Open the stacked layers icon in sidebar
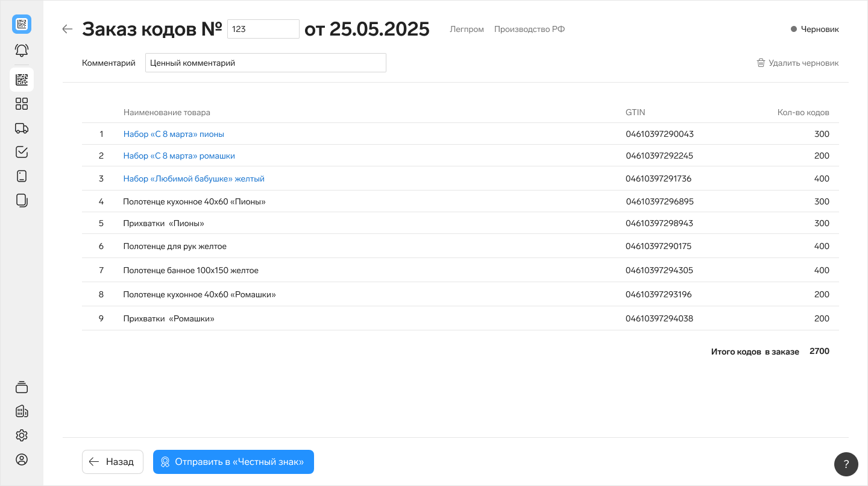This screenshot has width=868, height=486. (x=22, y=387)
